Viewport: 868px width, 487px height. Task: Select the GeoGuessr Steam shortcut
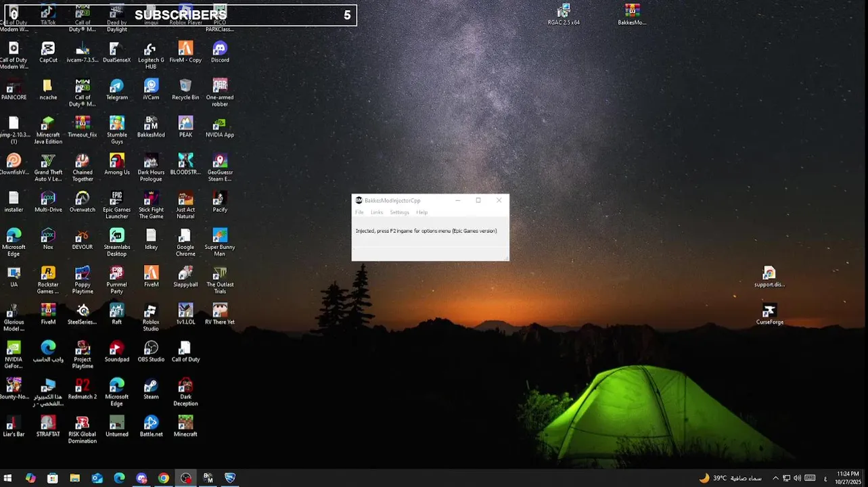220,168
